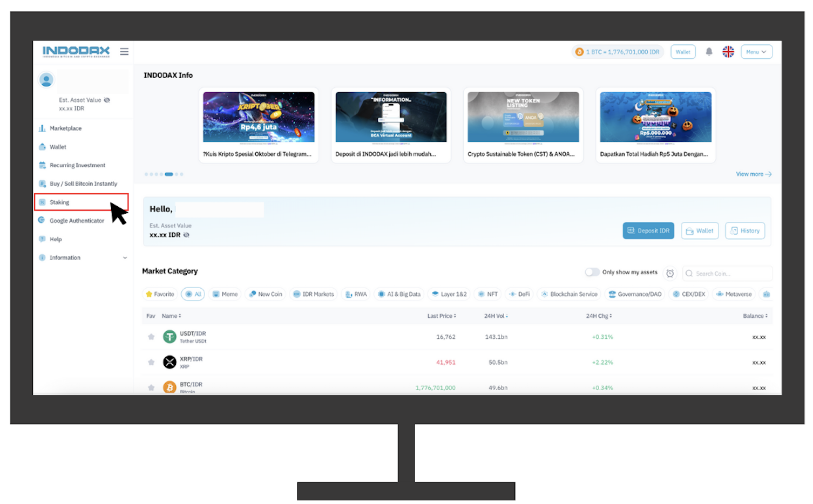Click the Deposit IDR button
Screen dimensions: 813x504
[x=648, y=231]
